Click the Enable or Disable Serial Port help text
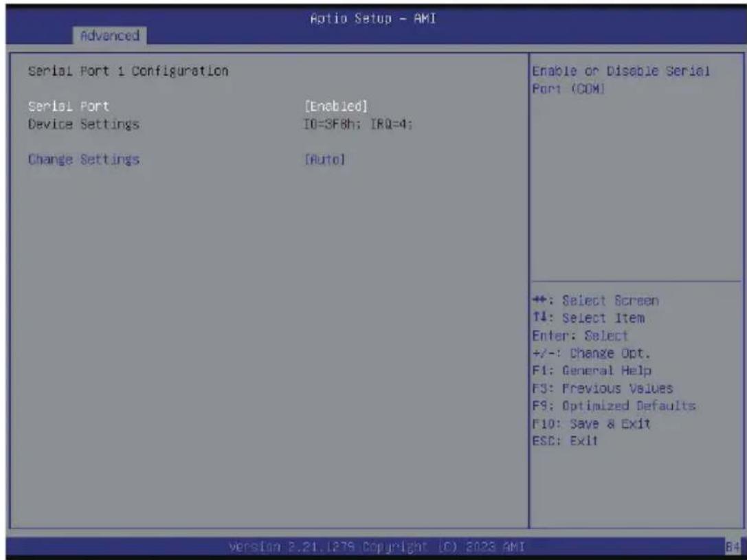The image size is (747, 560). pos(621,80)
